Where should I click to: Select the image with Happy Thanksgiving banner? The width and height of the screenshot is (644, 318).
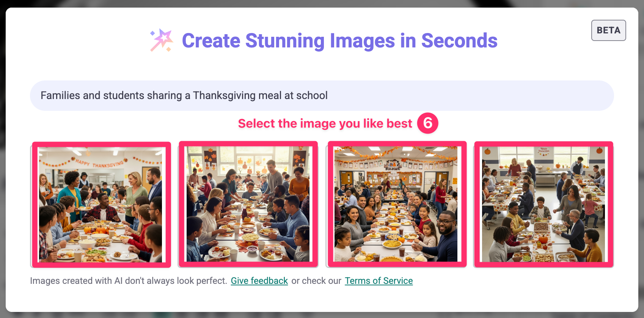102,205
